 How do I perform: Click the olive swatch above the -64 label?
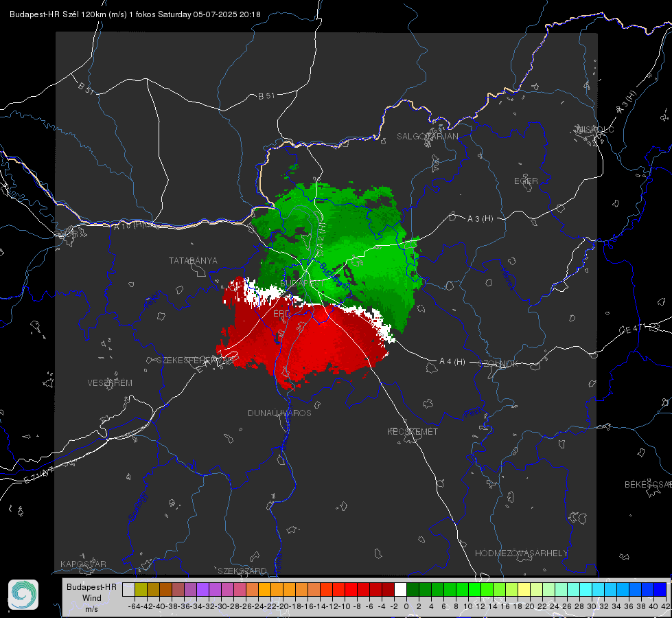point(141,589)
